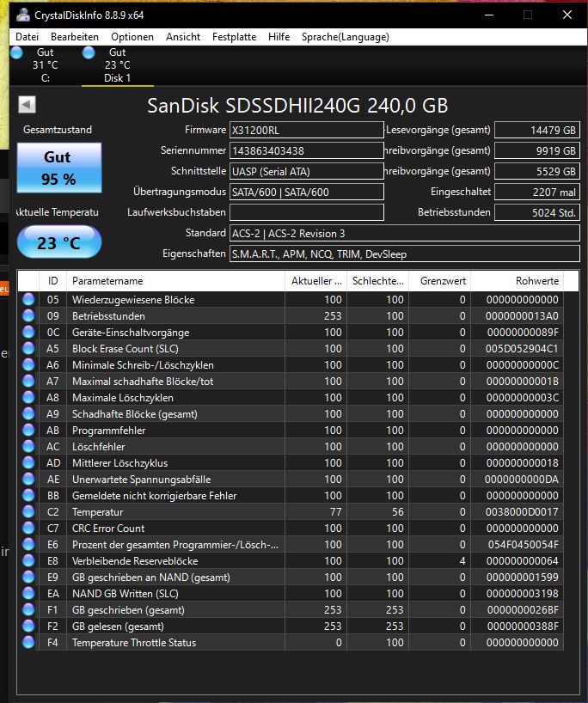588x703 pixels.
Task: Click the Übertragungsmodus field SATA/600
Action: coord(307,192)
